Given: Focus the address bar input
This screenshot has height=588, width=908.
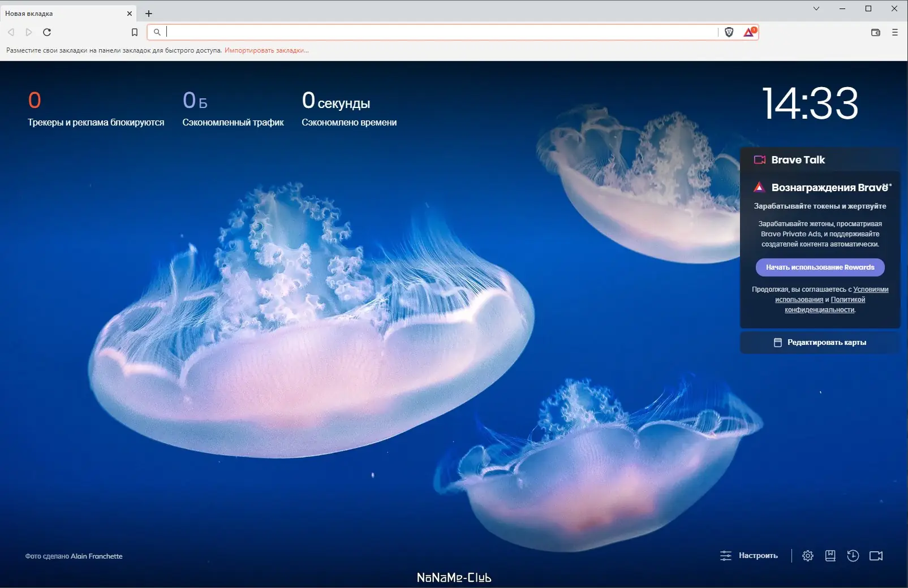Looking at the screenshot, I should [x=441, y=32].
